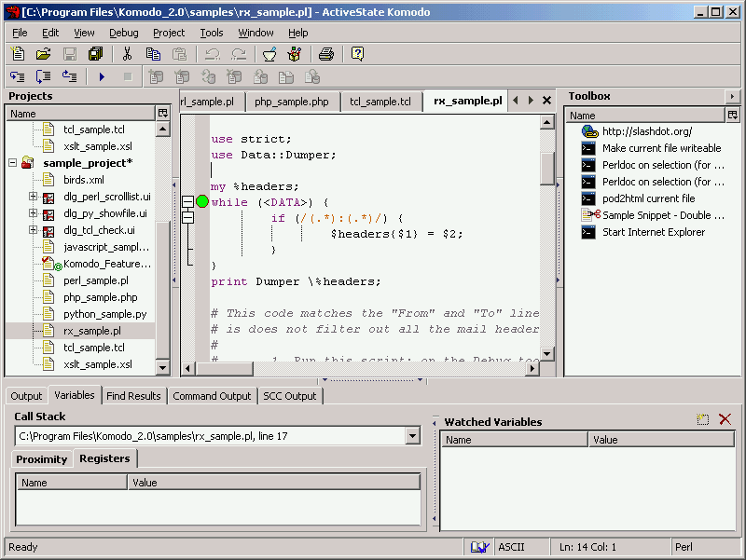746x560 pixels.
Task: Select 'Start Internet Explorer' in Toolbox
Action: (654, 232)
